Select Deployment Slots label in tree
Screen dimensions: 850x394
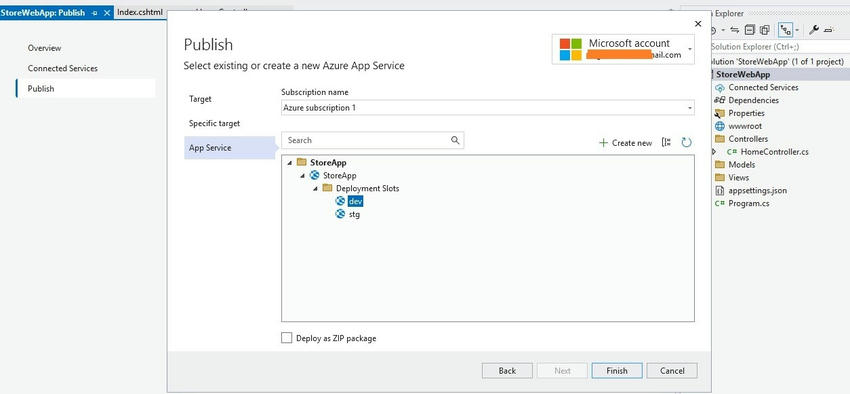[x=368, y=189]
